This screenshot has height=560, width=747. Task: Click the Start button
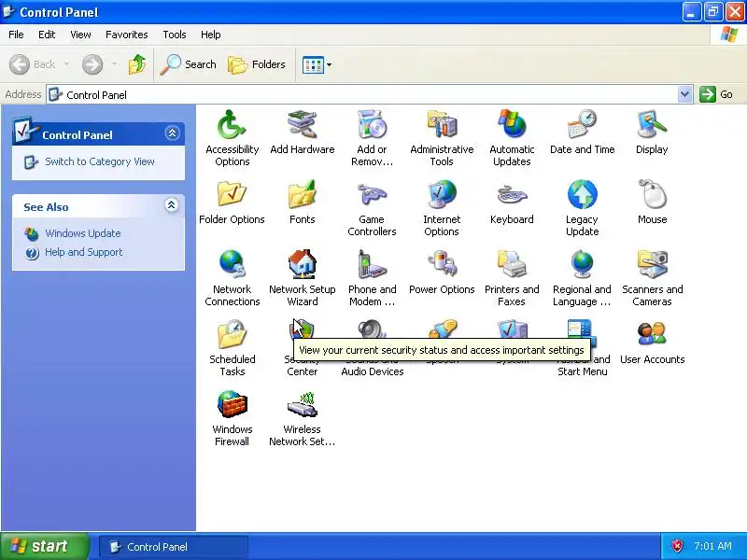coord(44,546)
